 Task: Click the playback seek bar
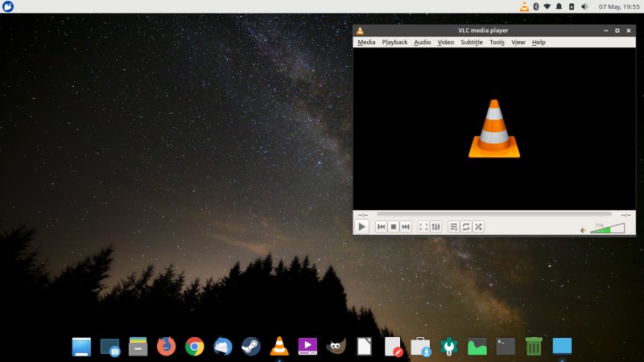click(x=493, y=215)
